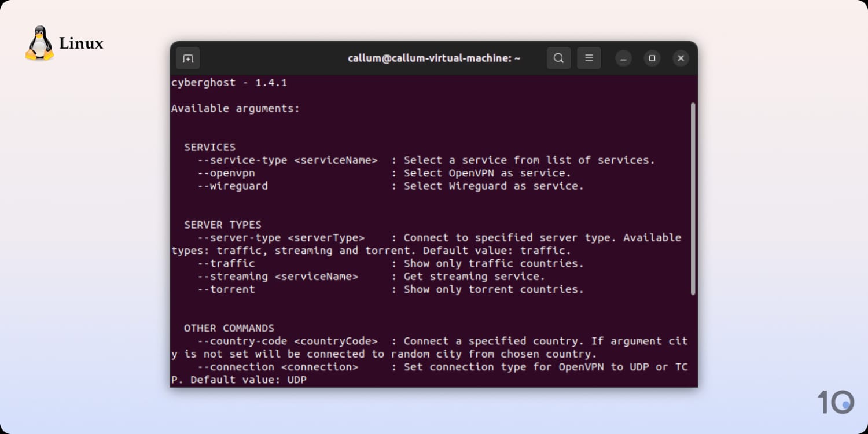
Task: Click the SERVICES section heading
Action: [x=209, y=147]
